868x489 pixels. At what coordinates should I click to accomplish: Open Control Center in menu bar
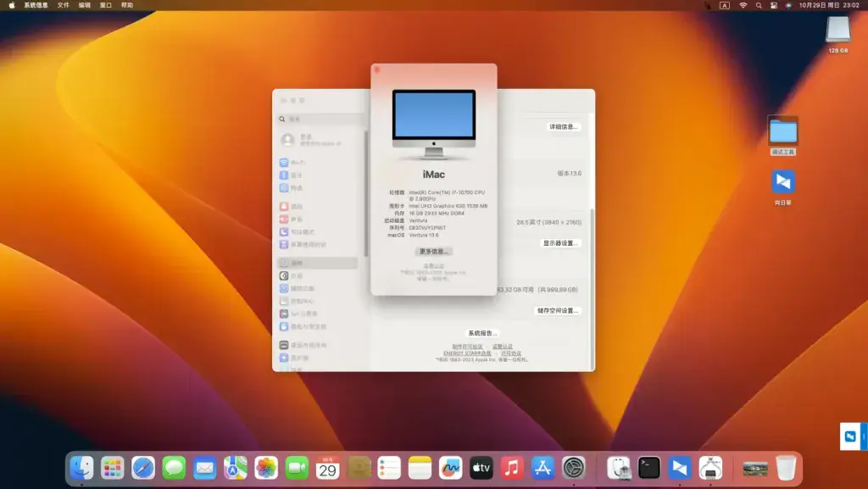(774, 5)
